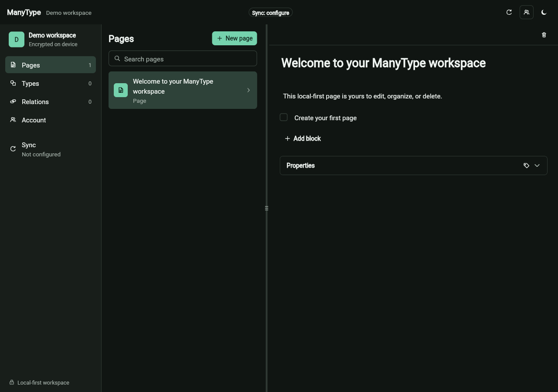Click the tag icon in Properties
Image resolution: width=558 pixels, height=392 pixels.
click(526, 166)
